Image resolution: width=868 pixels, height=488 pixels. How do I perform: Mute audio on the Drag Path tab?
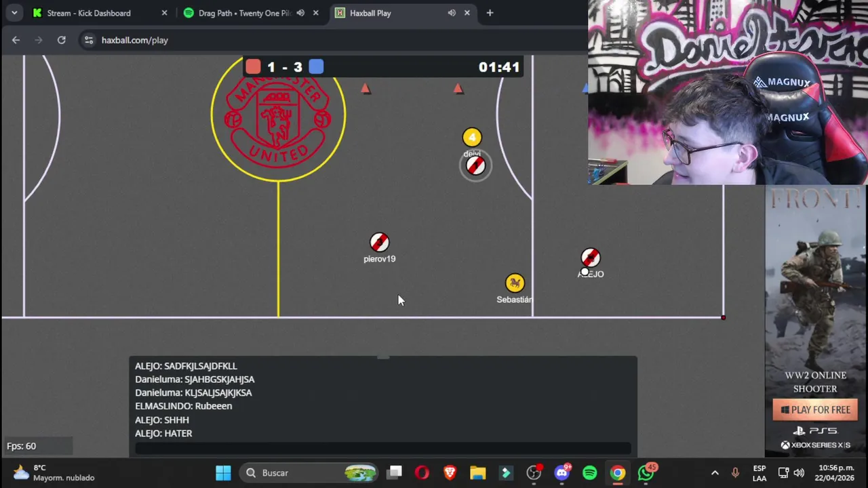click(300, 13)
